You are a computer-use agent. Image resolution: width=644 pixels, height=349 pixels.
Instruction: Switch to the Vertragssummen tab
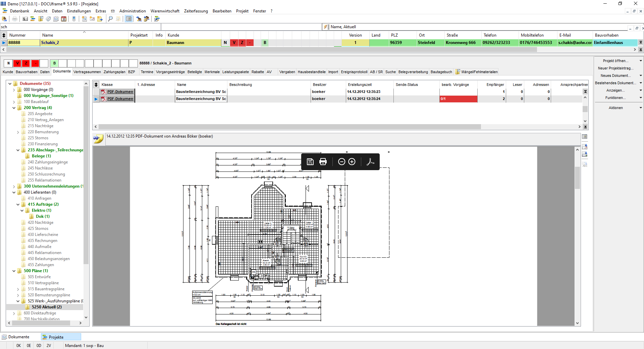tap(87, 72)
